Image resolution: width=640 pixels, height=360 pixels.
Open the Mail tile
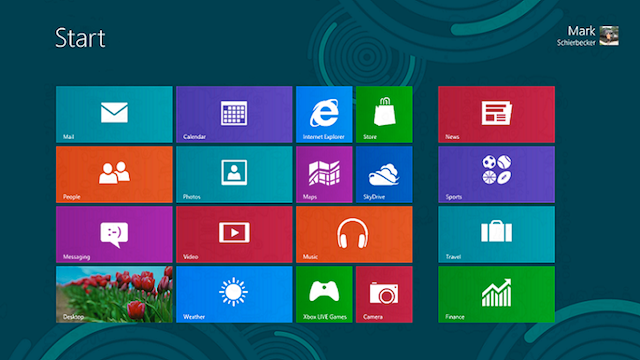pos(114,114)
